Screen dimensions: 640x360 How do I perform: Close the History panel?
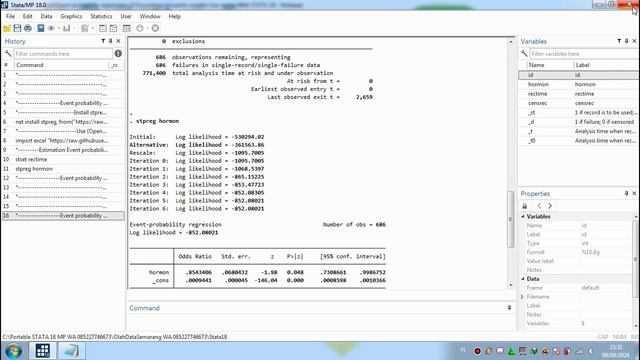pyautogui.click(x=118, y=41)
